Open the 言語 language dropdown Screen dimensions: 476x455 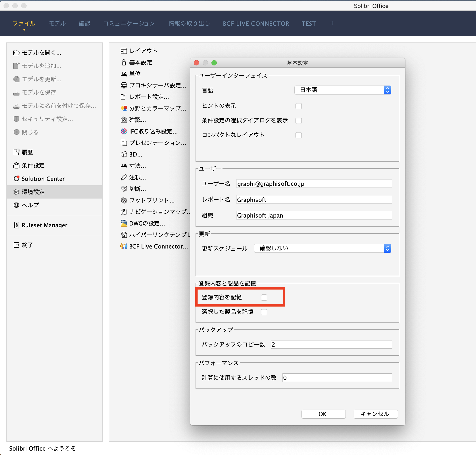click(343, 90)
